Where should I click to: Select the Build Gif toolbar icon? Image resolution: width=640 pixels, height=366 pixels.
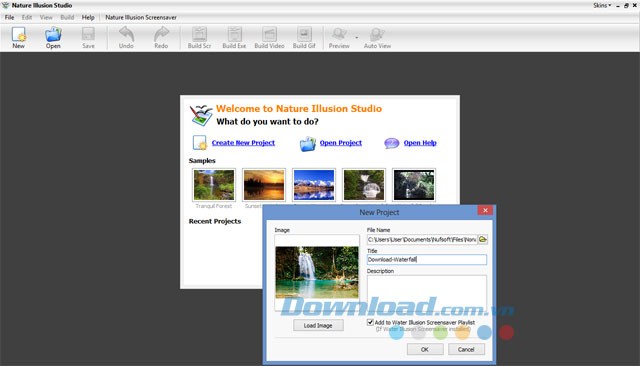(304, 34)
